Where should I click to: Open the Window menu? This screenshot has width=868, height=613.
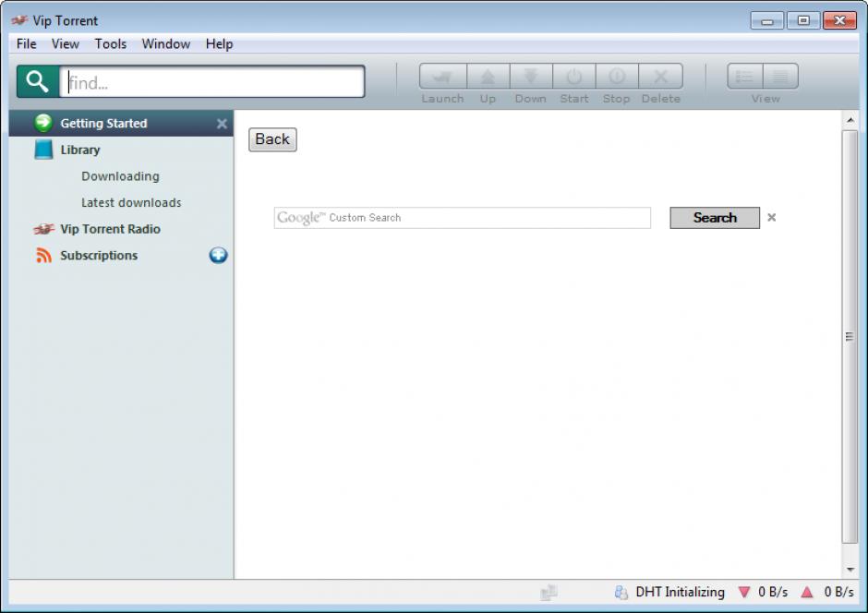pyautogui.click(x=166, y=43)
